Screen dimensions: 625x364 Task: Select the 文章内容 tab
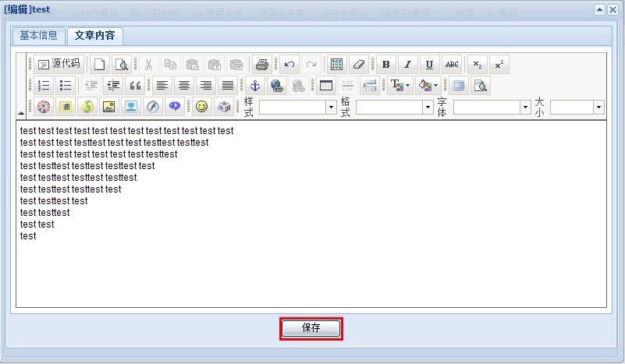[x=94, y=36]
